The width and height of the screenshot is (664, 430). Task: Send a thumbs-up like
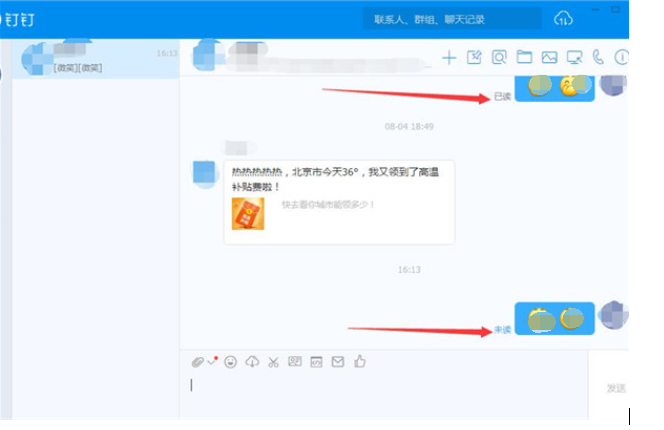pyautogui.click(x=360, y=361)
